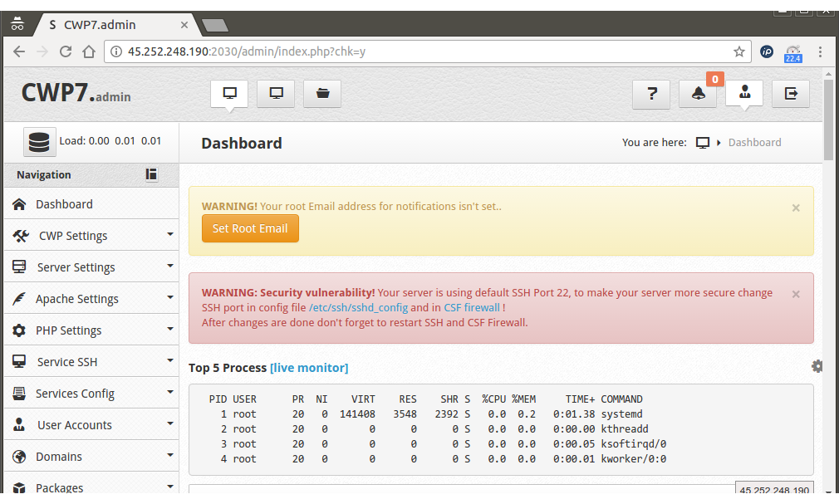Expand the Apache Settings menu
839x504 pixels.
pyautogui.click(x=91, y=299)
